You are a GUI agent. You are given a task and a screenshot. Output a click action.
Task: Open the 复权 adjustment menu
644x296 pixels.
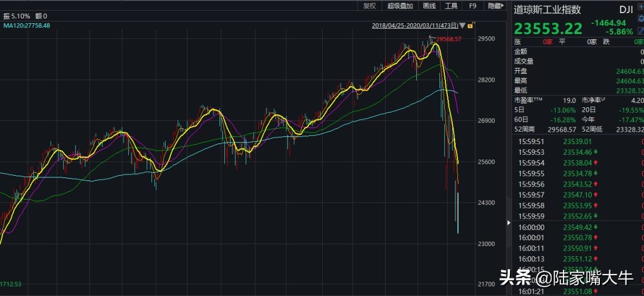tap(369, 5)
